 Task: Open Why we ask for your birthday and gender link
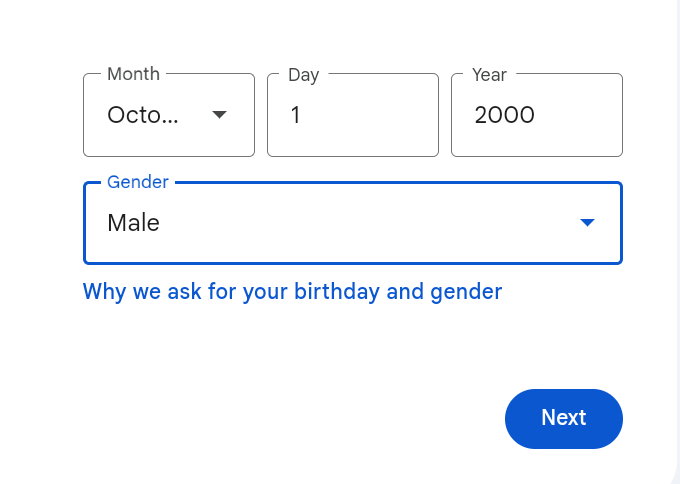pos(292,292)
